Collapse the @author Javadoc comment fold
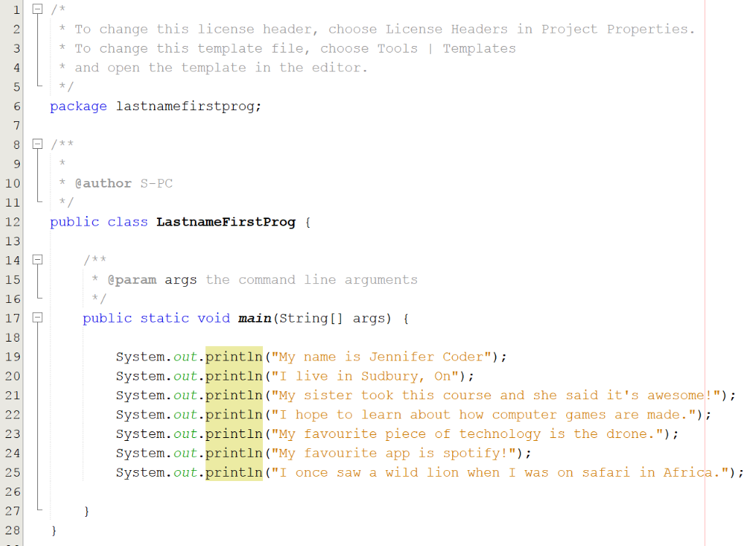The image size is (756, 546). coord(37,145)
